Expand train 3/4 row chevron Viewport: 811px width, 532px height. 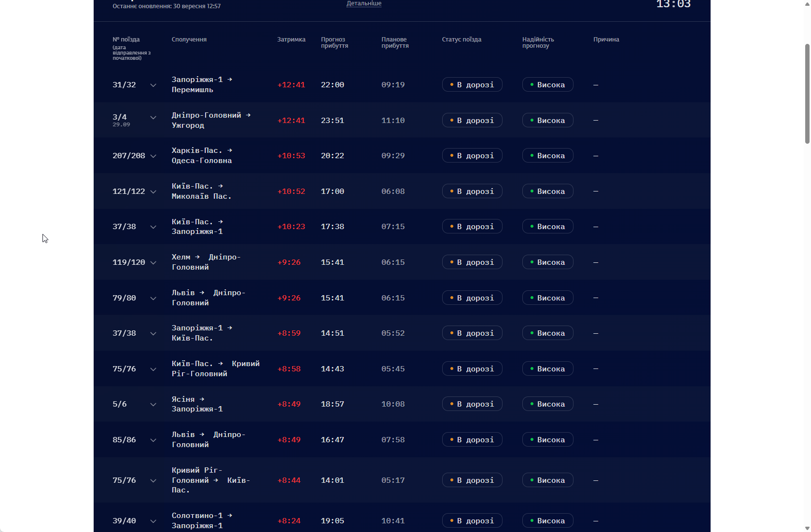pyautogui.click(x=153, y=118)
